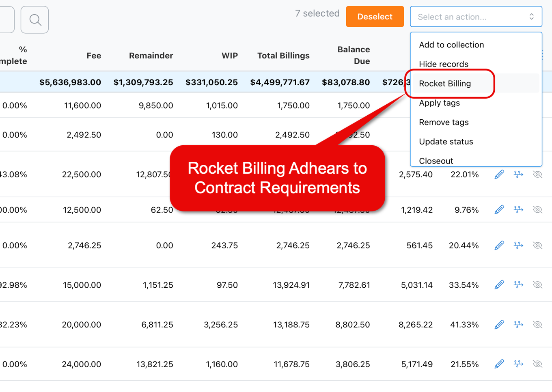Hide the record with fee 24,000.00
Screen dimensions: 552x392
click(x=538, y=364)
